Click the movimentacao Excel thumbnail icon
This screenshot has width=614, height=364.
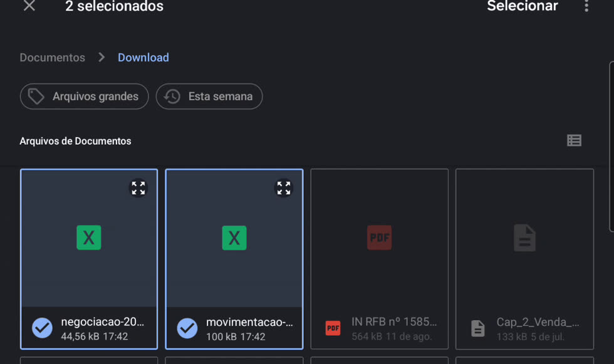pyautogui.click(x=234, y=237)
